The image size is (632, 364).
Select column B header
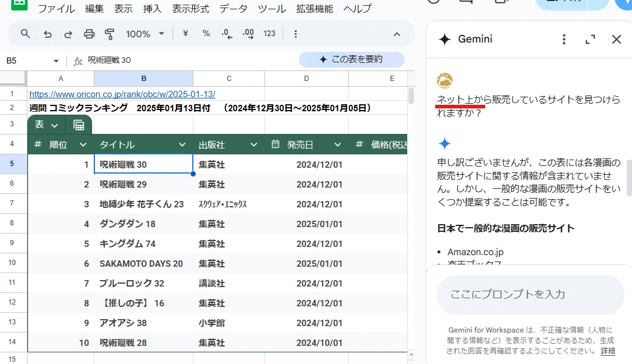point(143,79)
